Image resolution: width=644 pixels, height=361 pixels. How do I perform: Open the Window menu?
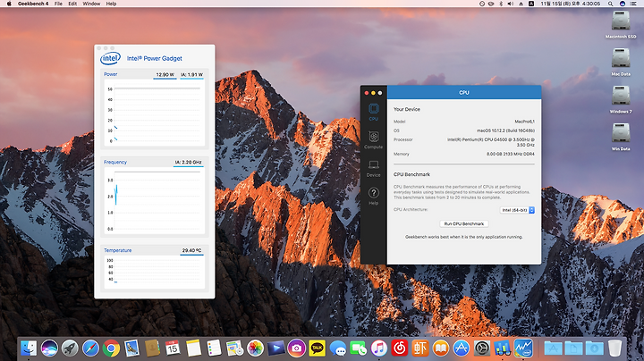point(91,4)
